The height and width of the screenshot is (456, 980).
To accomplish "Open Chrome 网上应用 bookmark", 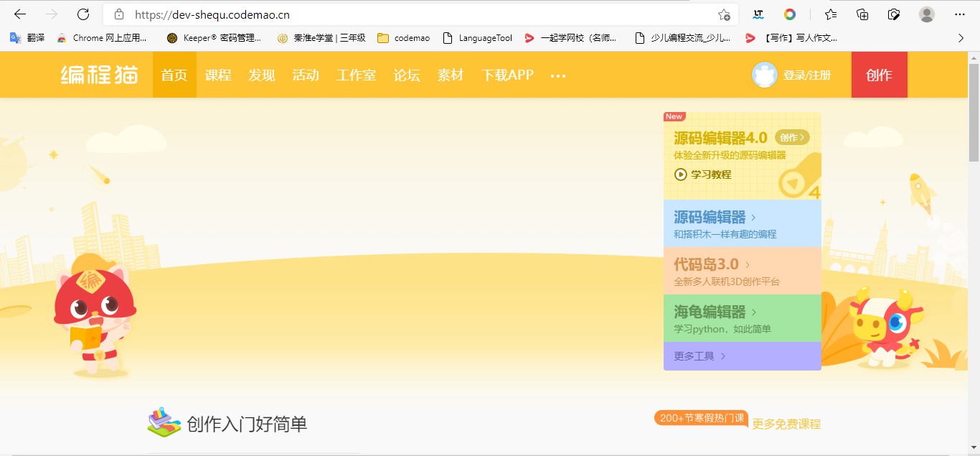I will pyautogui.click(x=102, y=38).
